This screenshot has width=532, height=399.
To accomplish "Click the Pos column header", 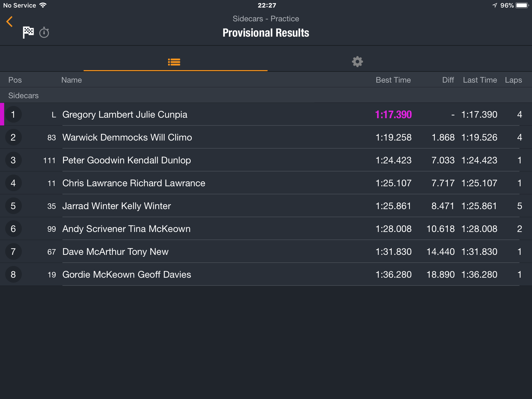I will point(15,80).
